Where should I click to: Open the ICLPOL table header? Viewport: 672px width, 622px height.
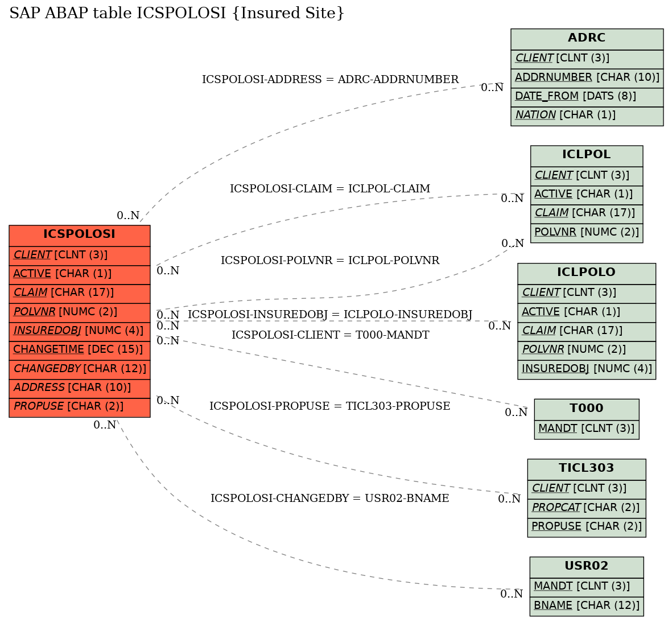586,155
